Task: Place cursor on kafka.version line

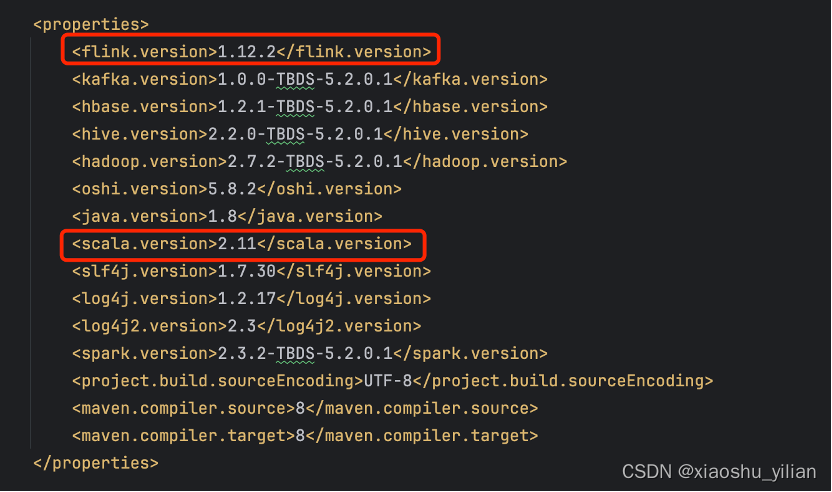Action: click(x=309, y=79)
